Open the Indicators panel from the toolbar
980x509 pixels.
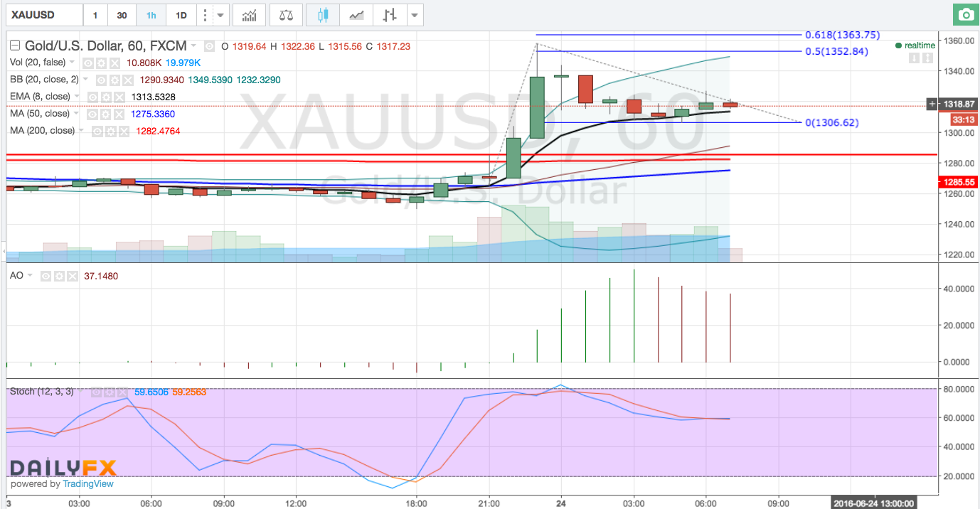click(x=250, y=15)
